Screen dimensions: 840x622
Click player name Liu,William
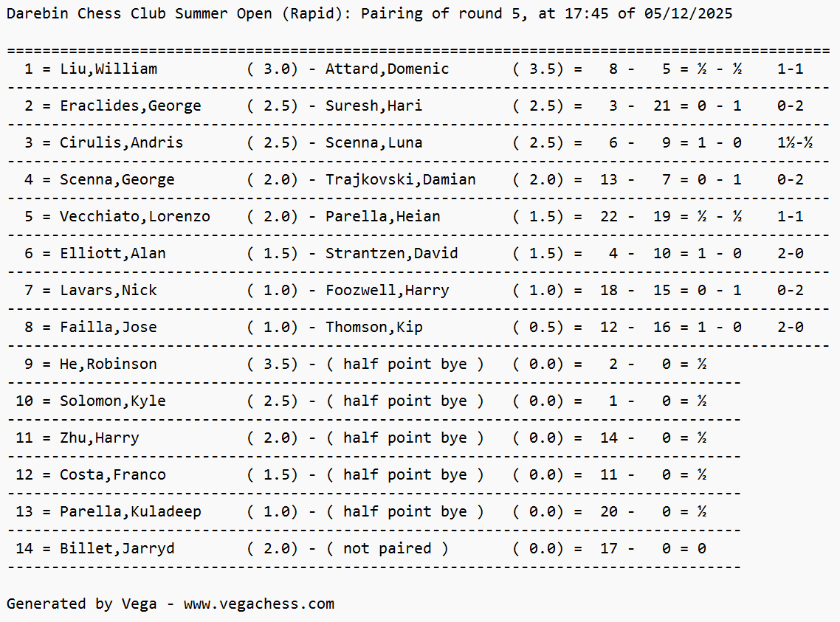(x=109, y=69)
